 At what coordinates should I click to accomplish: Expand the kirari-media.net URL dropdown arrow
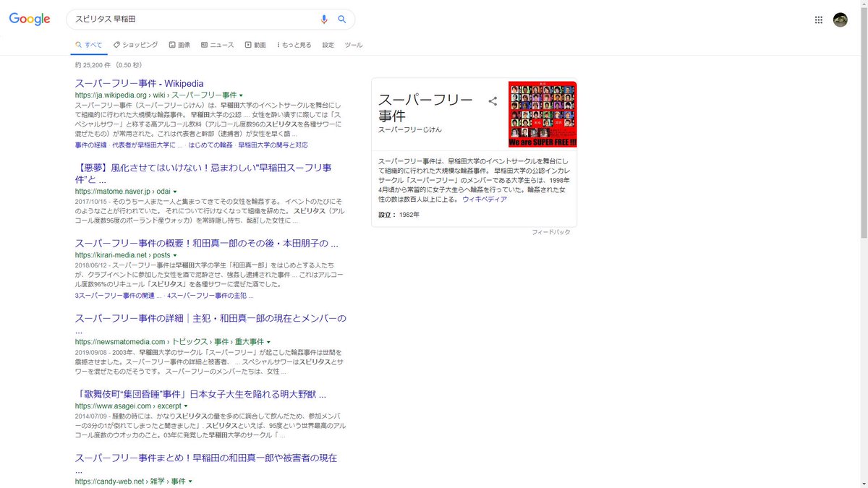pos(175,255)
